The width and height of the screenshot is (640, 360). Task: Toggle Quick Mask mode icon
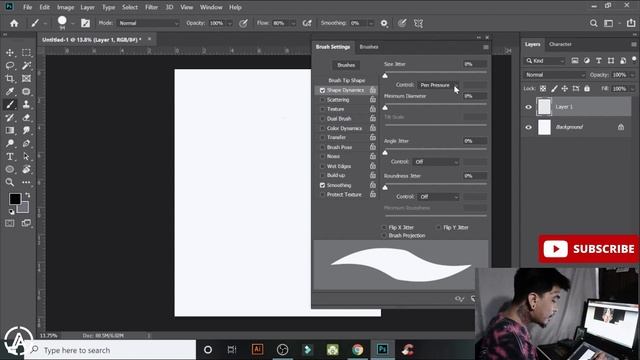click(x=10, y=223)
